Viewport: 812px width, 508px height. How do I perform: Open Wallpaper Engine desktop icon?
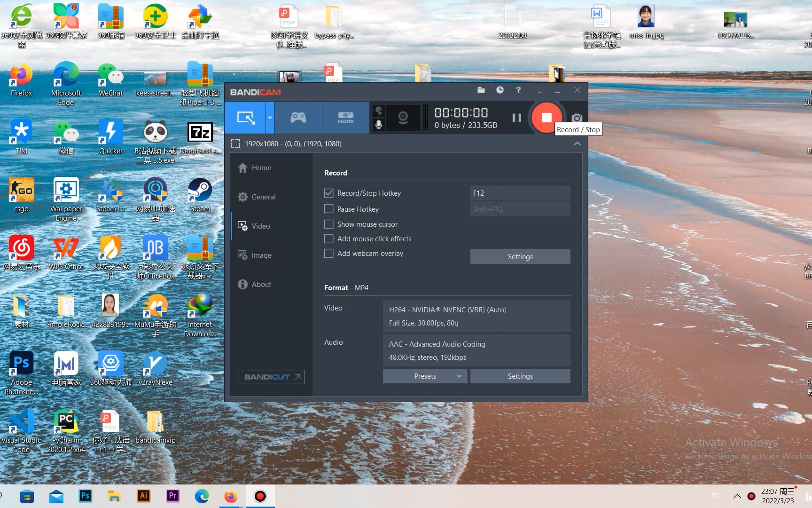tap(66, 199)
